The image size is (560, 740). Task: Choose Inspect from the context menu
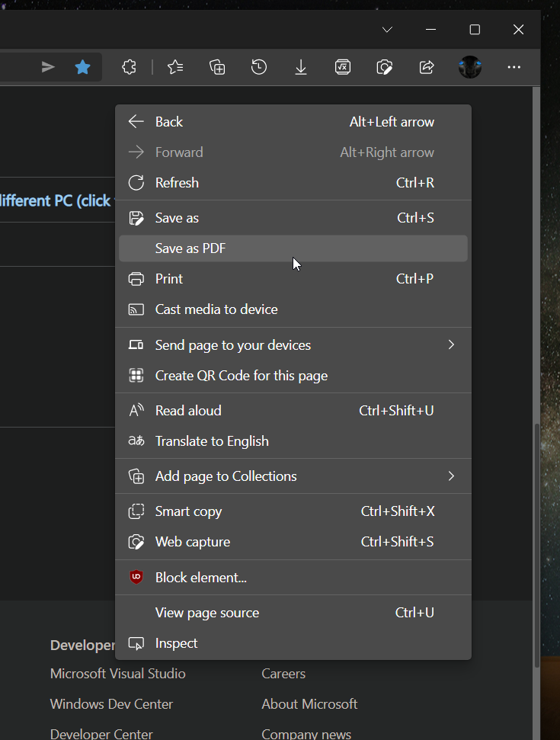tap(176, 643)
